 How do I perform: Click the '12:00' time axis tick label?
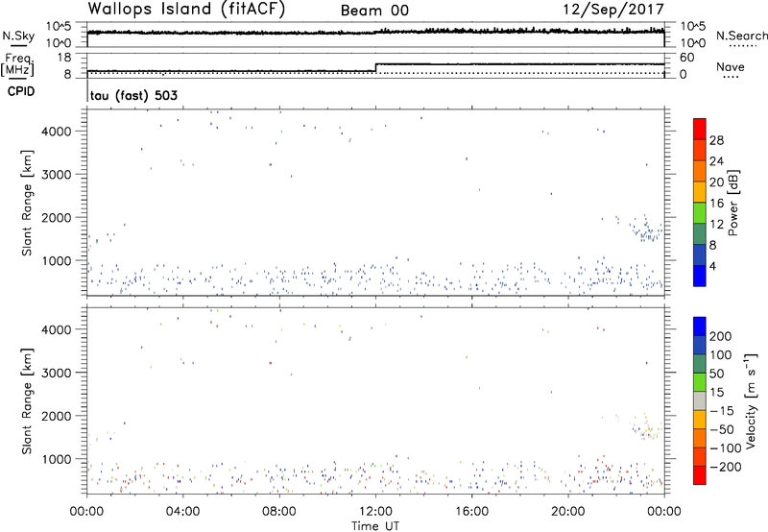[375, 512]
